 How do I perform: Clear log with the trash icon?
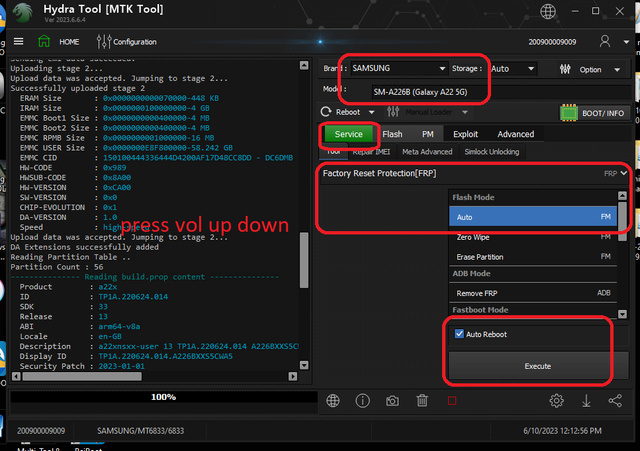422,401
